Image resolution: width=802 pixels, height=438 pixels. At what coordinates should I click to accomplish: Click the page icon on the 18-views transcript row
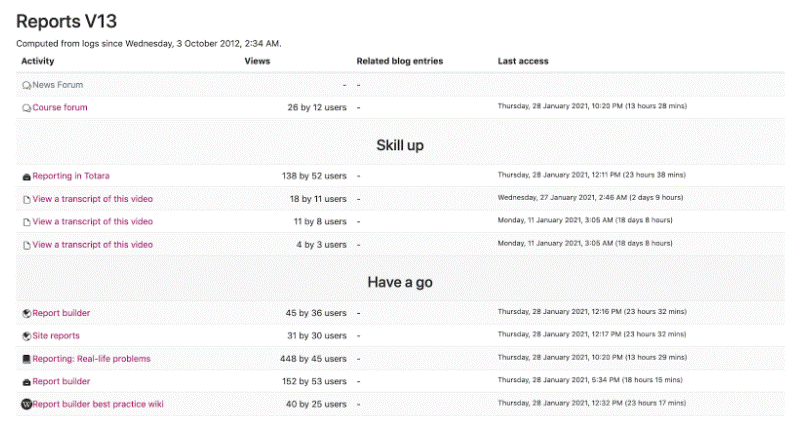(27, 199)
